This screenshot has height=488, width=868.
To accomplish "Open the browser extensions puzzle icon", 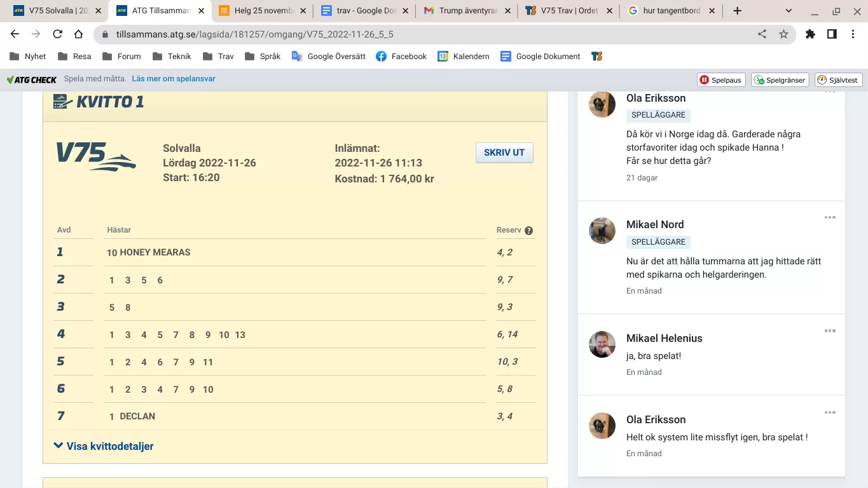I will pos(810,34).
